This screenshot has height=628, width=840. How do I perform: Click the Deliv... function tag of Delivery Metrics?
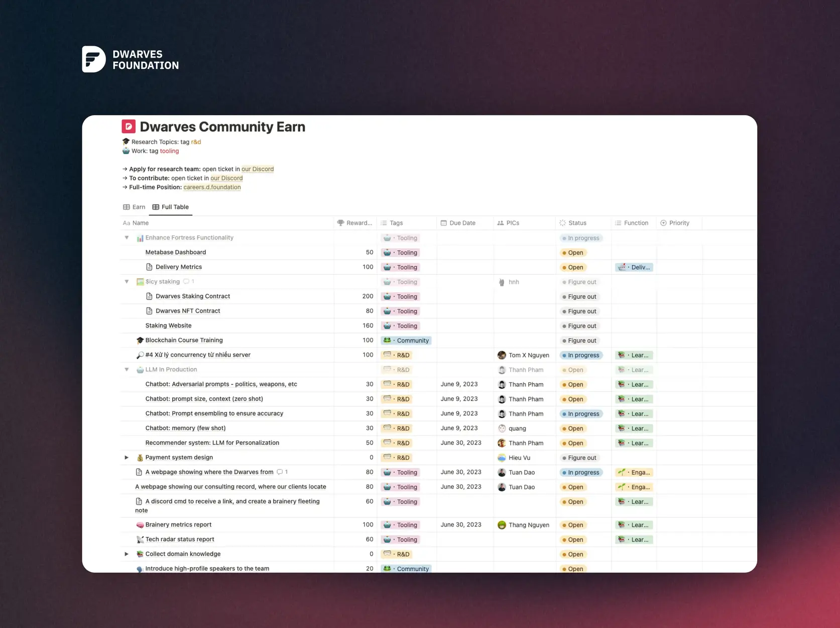point(634,267)
